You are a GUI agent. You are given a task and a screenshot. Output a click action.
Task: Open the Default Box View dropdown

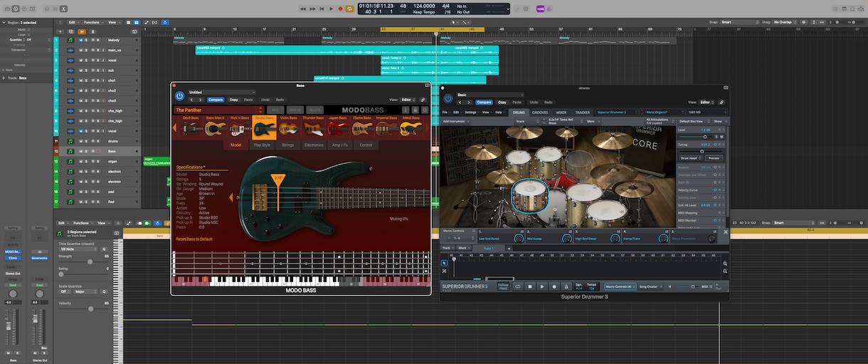click(x=694, y=121)
